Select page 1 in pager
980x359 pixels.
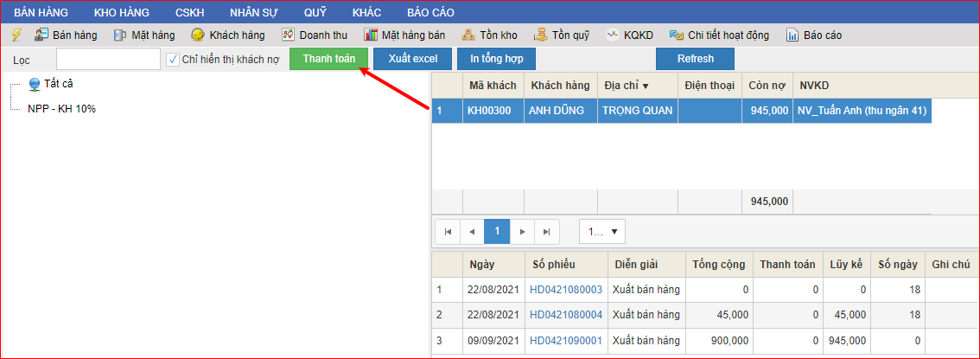pos(498,232)
